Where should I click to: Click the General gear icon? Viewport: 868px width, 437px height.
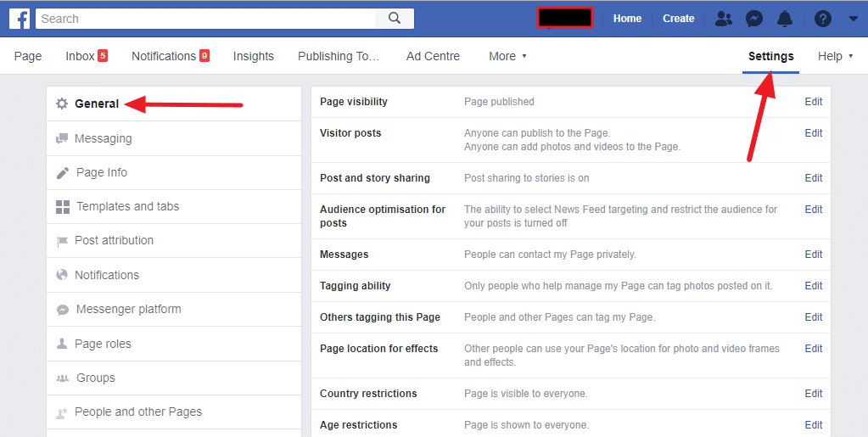pos(62,104)
